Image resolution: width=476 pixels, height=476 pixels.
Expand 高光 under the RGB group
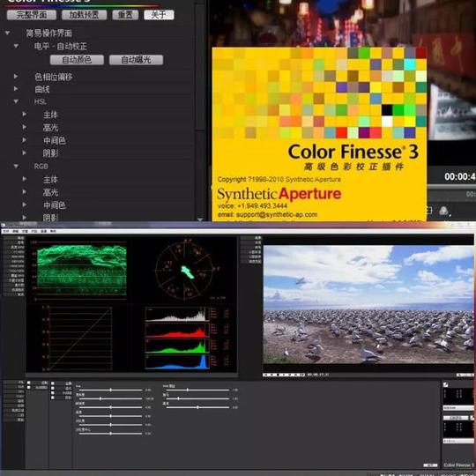25,192
